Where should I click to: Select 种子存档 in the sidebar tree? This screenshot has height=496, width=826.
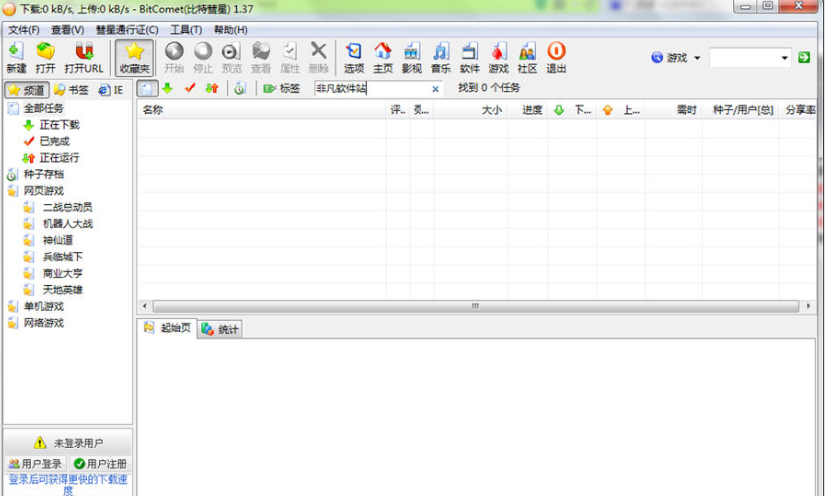pyautogui.click(x=43, y=174)
